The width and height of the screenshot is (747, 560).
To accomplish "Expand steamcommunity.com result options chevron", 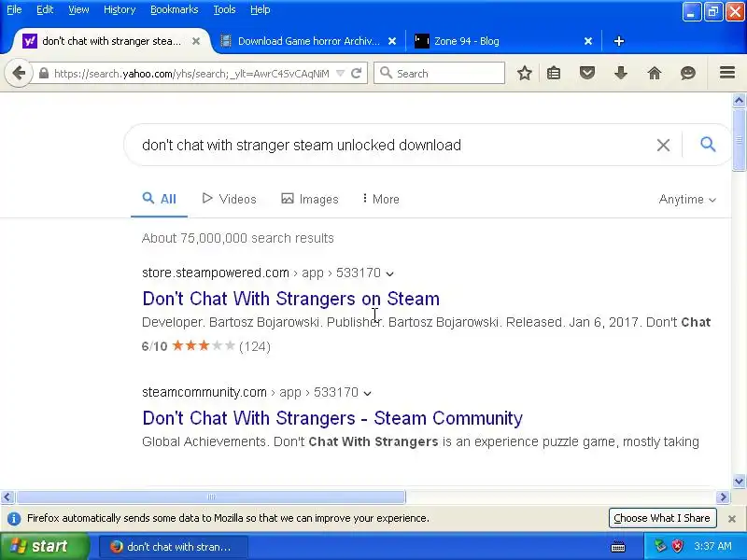I will (367, 393).
